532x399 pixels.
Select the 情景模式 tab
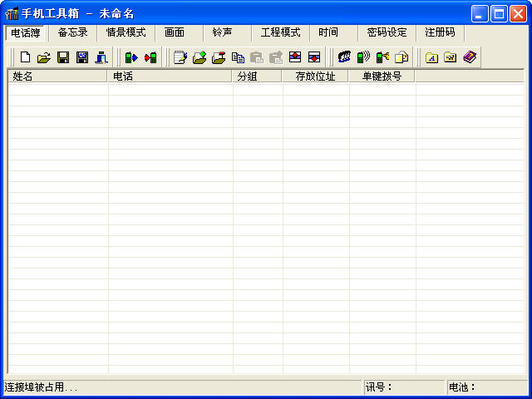coord(126,32)
